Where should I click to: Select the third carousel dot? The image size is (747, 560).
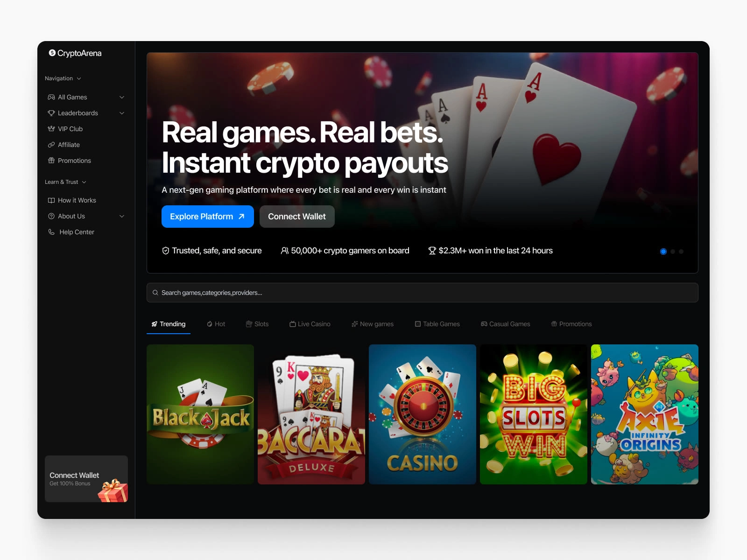tap(681, 252)
